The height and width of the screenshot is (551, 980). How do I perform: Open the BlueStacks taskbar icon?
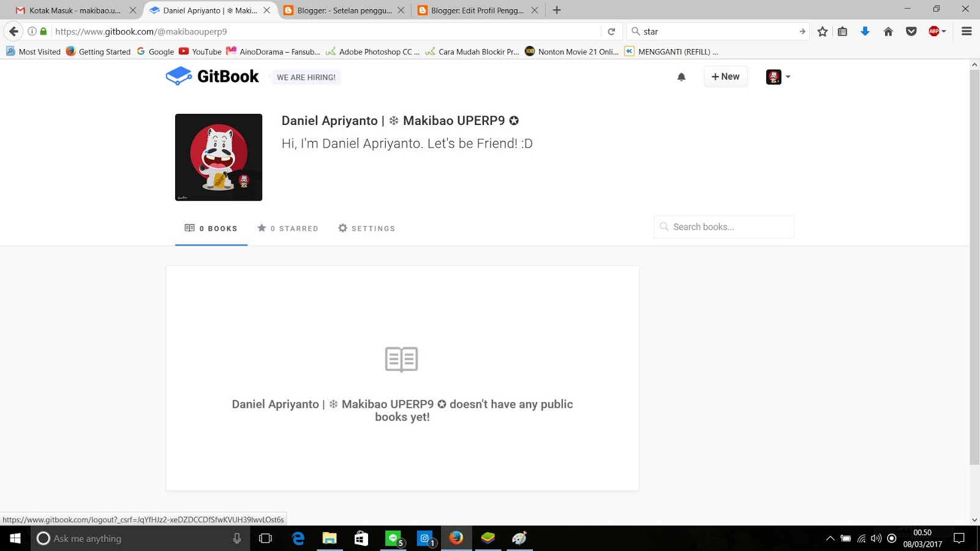(488, 539)
